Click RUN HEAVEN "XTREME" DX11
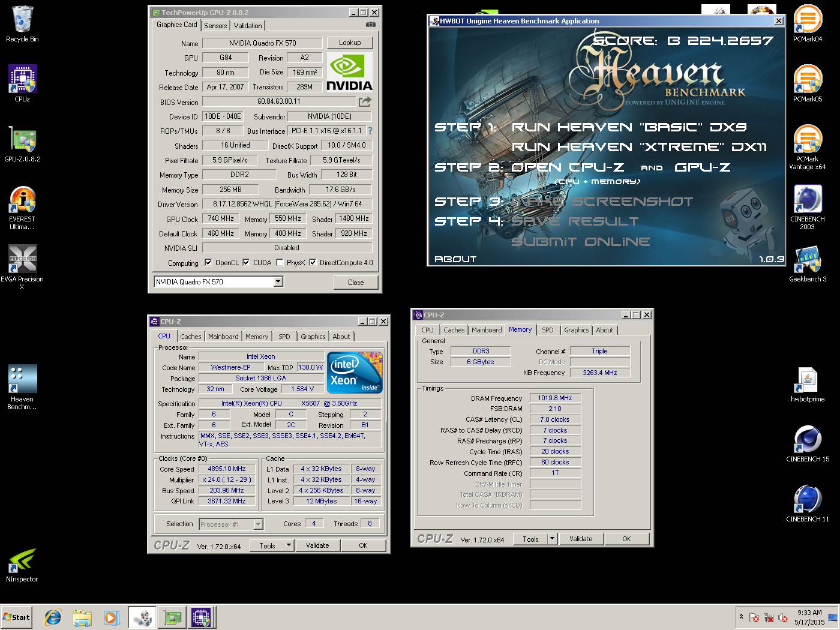The image size is (840, 630). pyautogui.click(x=639, y=147)
